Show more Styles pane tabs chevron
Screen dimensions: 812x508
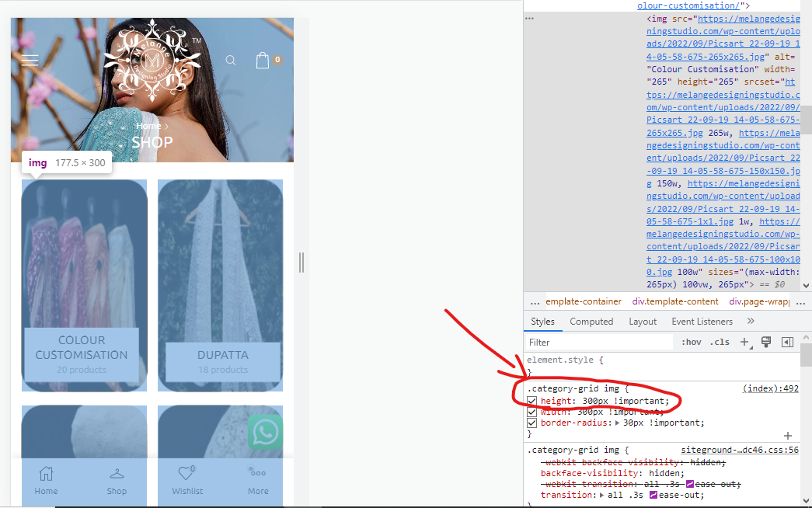[751, 321]
